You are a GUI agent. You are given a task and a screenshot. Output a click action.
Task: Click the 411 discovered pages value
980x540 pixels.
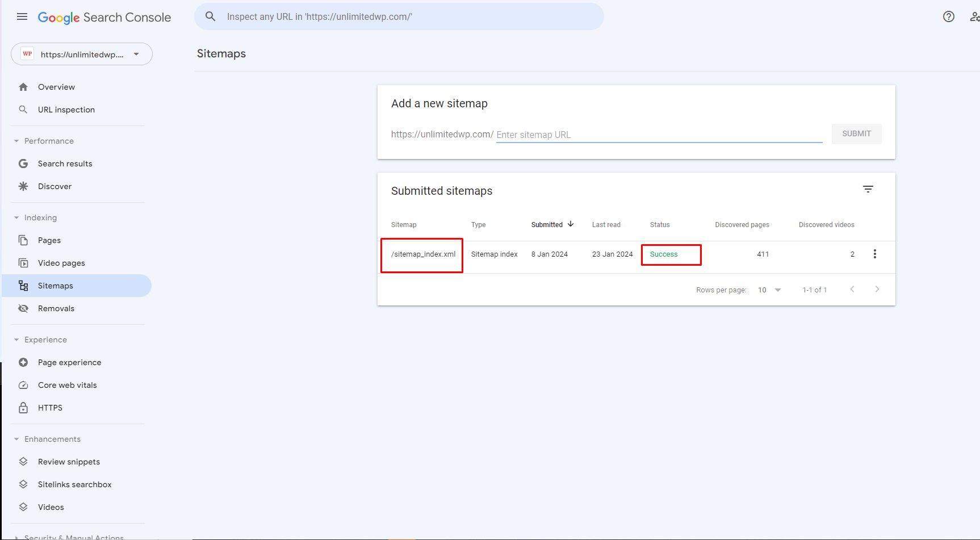point(763,254)
